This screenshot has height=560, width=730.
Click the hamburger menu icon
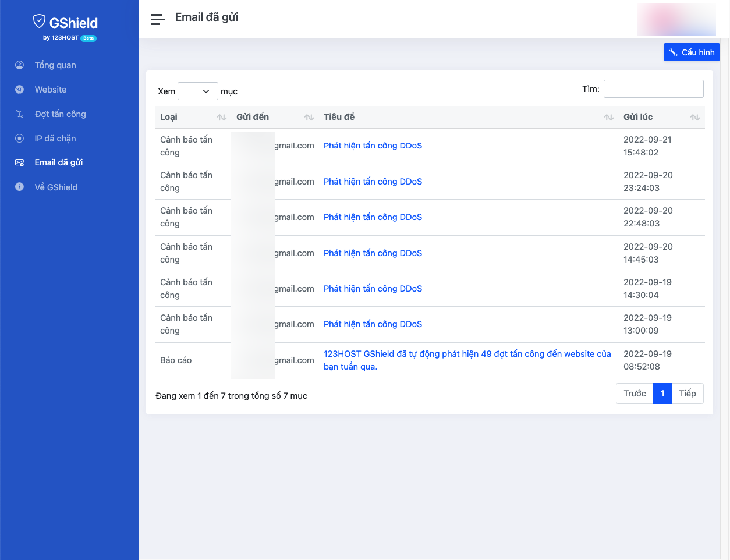pos(157,19)
